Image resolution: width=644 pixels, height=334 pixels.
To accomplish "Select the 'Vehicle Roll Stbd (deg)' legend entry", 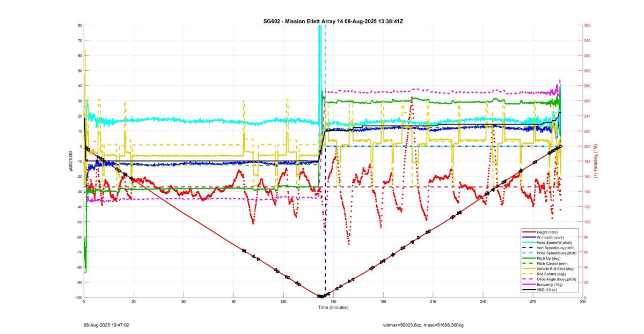I will point(556,269).
